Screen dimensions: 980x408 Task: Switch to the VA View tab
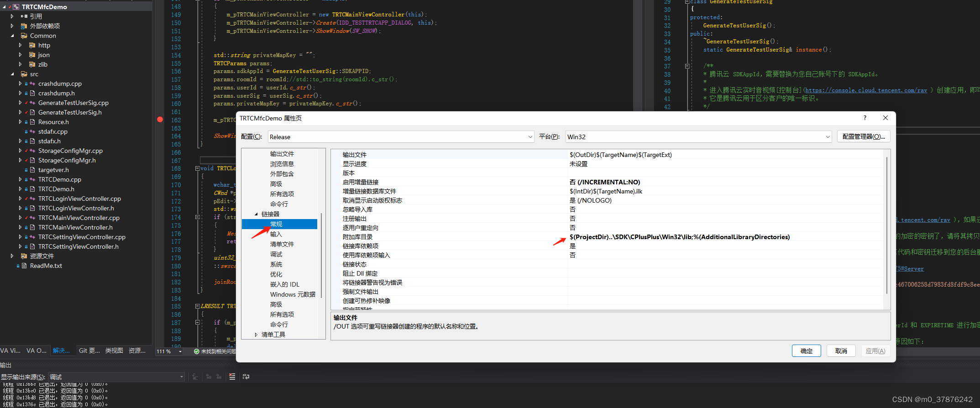click(10, 350)
